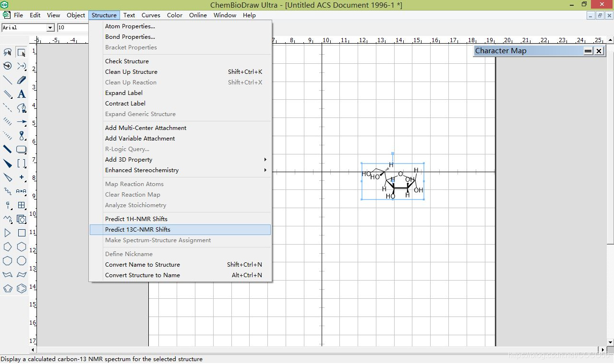Open the File menu
The width and height of the screenshot is (614, 364).
(x=18, y=15)
